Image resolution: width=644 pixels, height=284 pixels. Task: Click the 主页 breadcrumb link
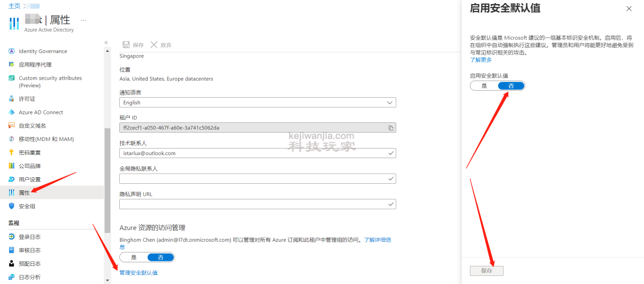14,6
